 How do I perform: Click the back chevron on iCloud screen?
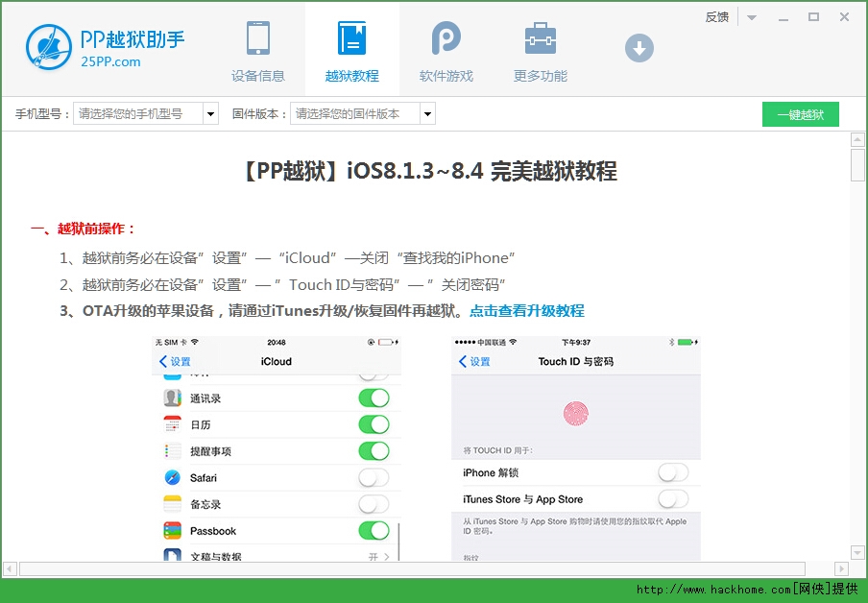[163, 362]
